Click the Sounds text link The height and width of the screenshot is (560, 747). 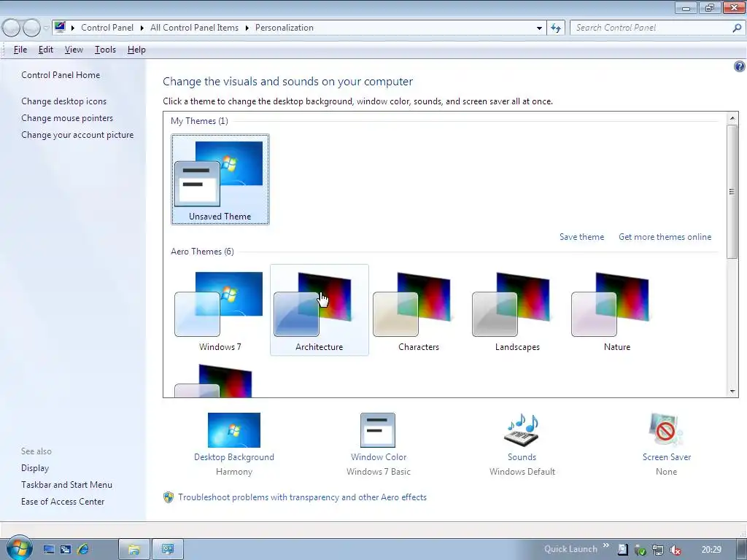click(x=522, y=457)
